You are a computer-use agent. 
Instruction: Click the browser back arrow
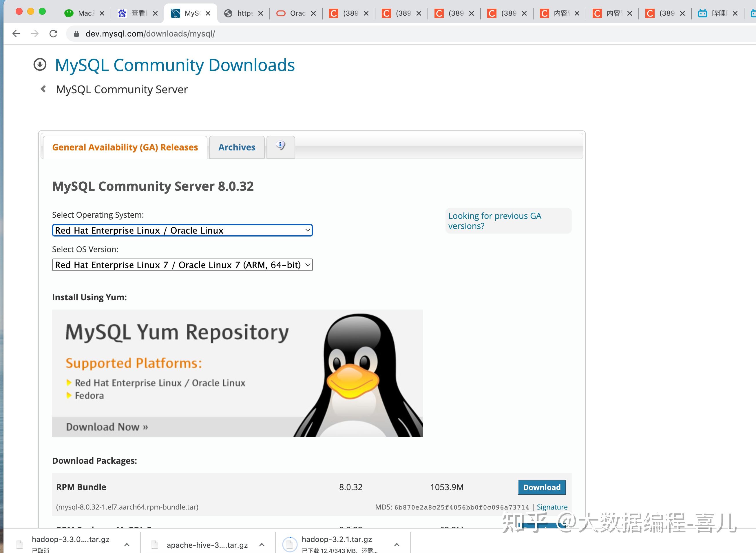point(16,33)
